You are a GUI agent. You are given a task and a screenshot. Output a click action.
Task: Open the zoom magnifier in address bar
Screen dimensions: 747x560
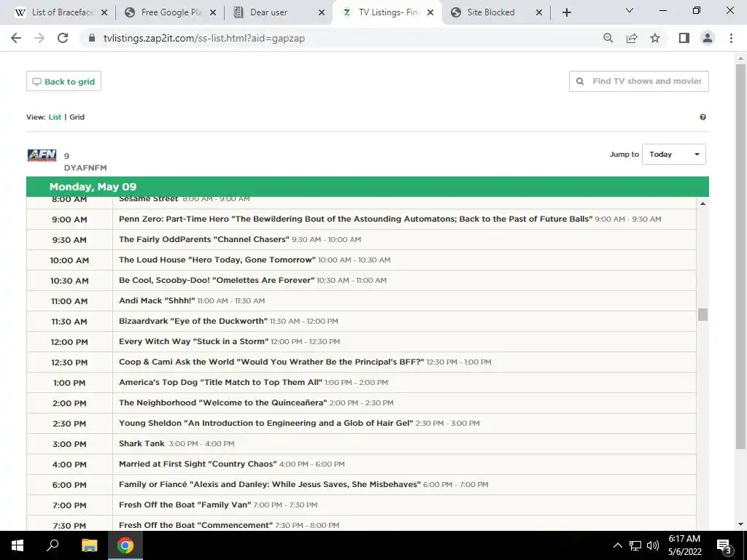click(x=608, y=38)
